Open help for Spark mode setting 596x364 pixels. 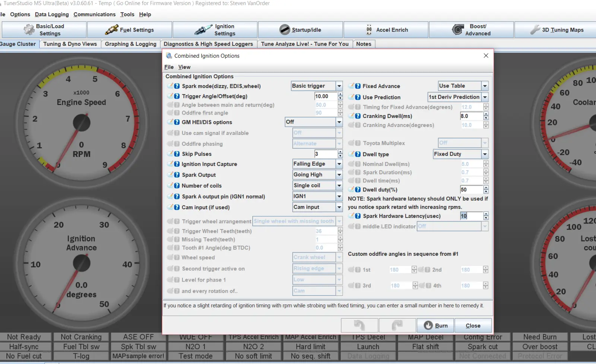[x=177, y=86]
